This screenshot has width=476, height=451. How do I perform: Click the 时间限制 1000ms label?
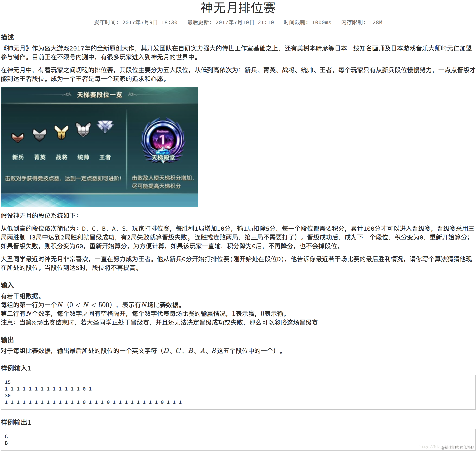point(307,22)
